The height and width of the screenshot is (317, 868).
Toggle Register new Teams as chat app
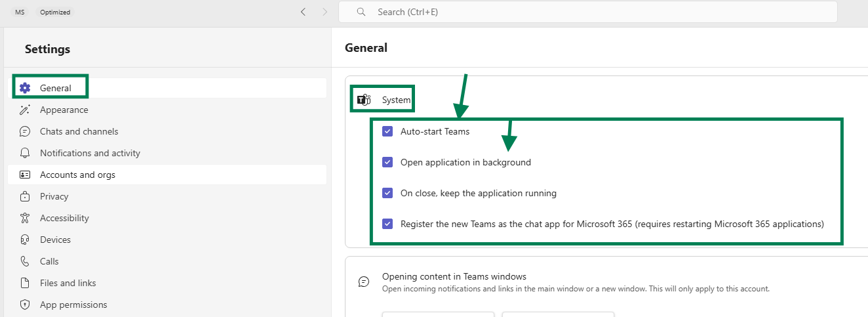[x=387, y=224]
